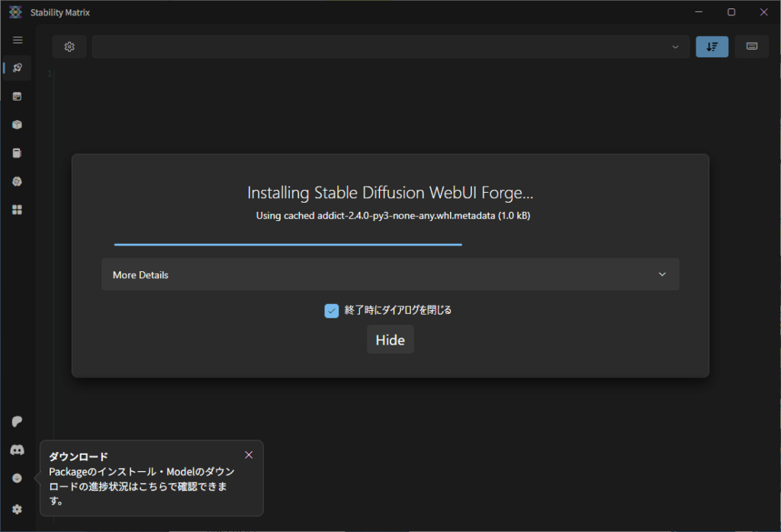This screenshot has width=781, height=532.
Task: Click the Installing Stable Diffusion WebUI Forge heading
Action: (390, 193)
